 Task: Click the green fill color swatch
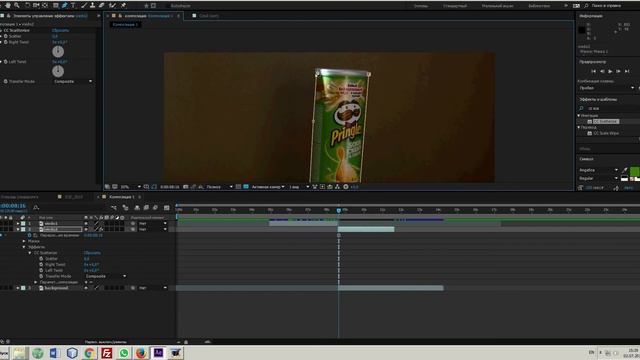pos(635,171)
